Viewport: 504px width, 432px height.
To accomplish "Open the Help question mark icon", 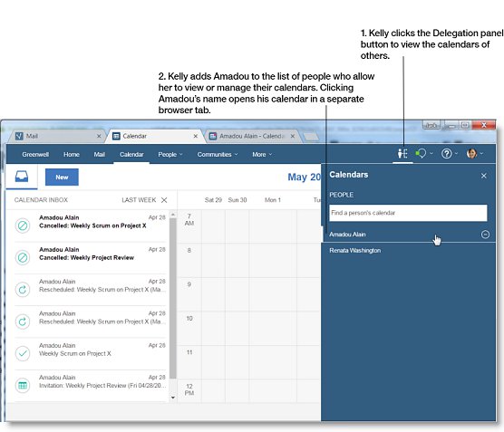I will [446, 154].
